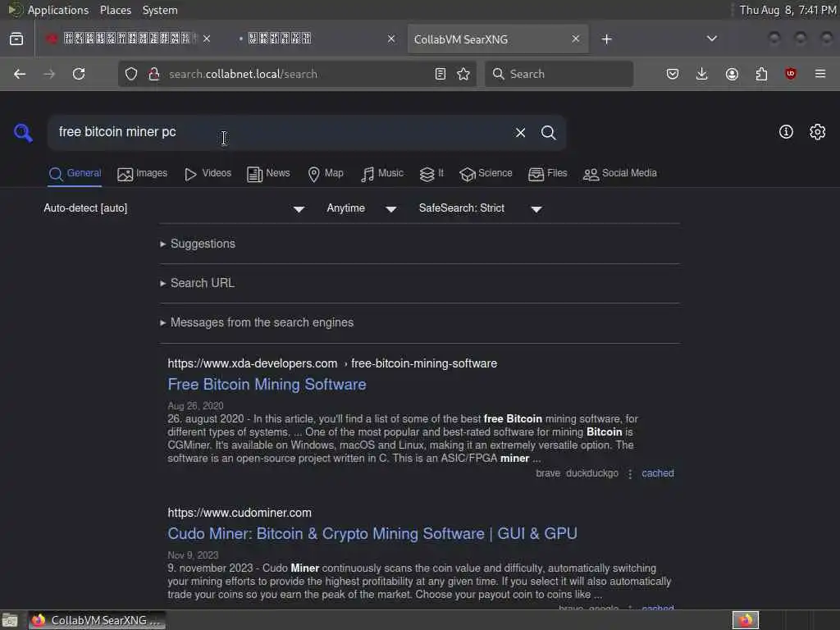The image size is (840, 630).
Task: Open the System menu
Action: (160, 10)
